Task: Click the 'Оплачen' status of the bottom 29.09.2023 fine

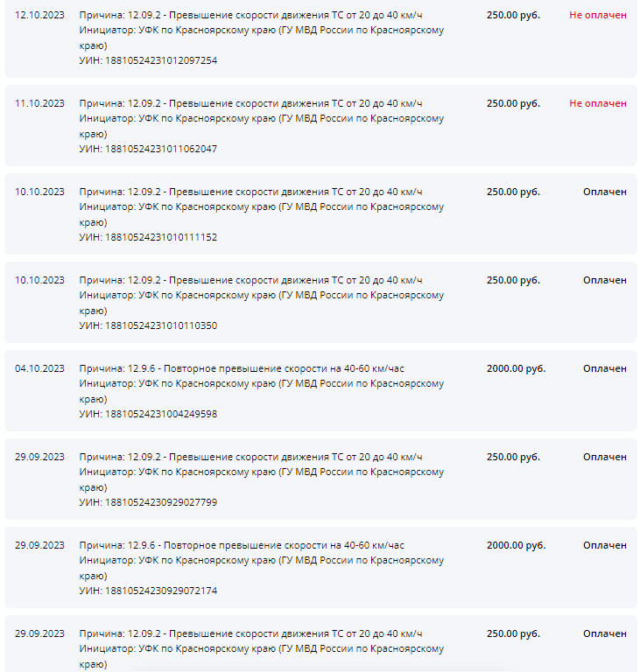Action: pyautogui.click(x=604, y=633)
